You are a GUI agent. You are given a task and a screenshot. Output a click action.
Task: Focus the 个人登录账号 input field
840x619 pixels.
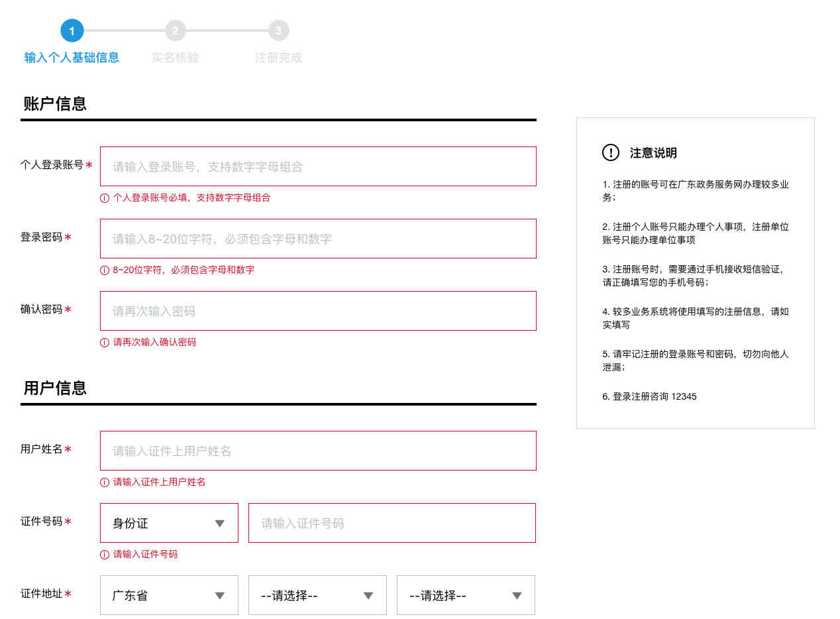pyautogui.click(x=318, y=166)
